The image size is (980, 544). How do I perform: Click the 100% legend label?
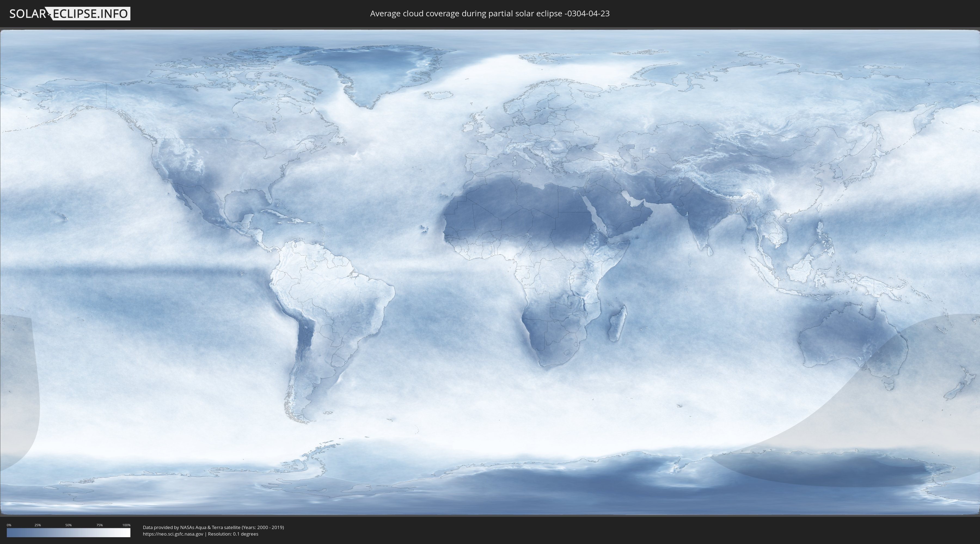(126, 525)
